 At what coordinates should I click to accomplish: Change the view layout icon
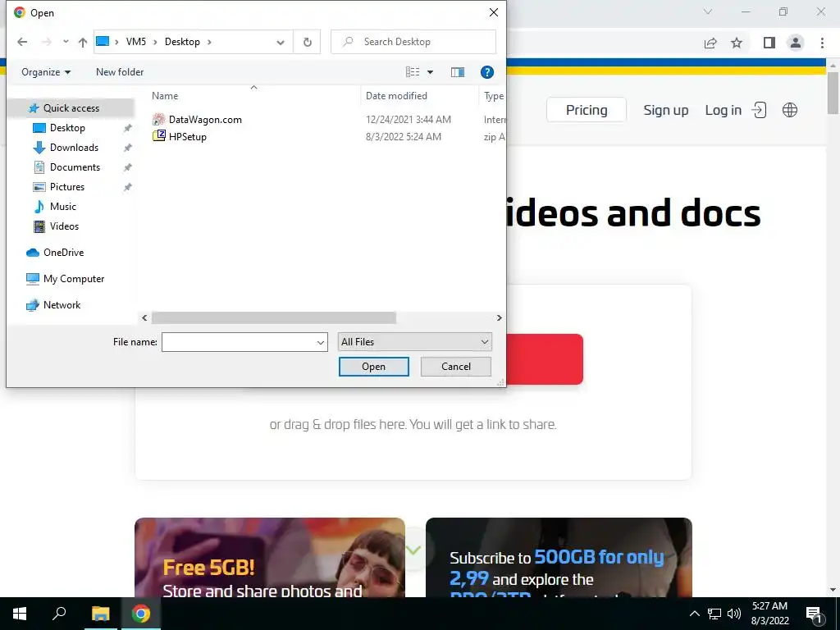[413, 72]
